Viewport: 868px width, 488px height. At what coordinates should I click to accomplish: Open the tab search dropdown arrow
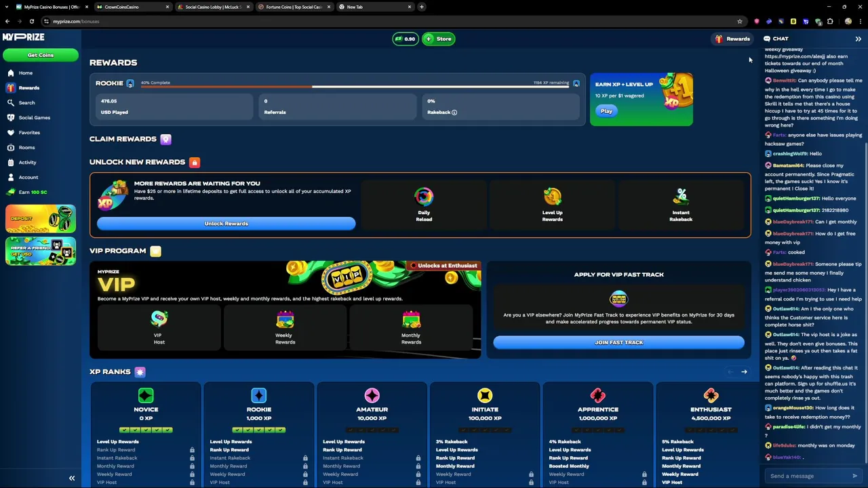pyautogui.click(x=7, y=7)
